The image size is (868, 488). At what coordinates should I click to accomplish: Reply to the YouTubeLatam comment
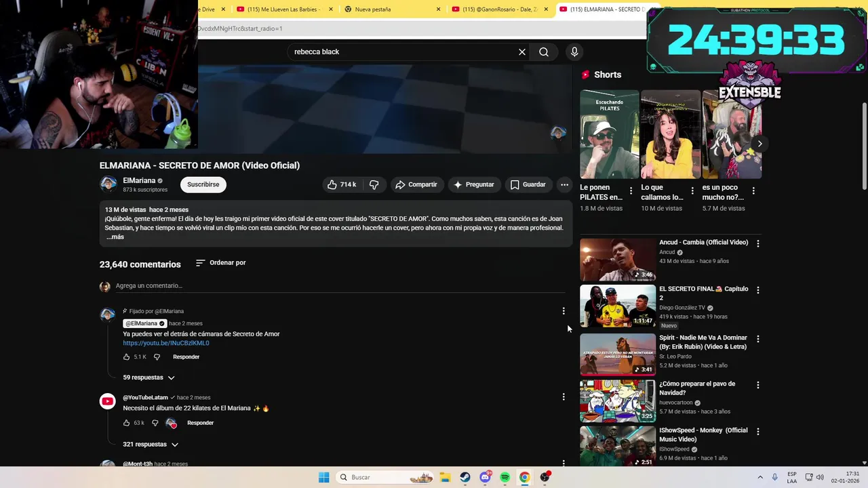(200, 423)
